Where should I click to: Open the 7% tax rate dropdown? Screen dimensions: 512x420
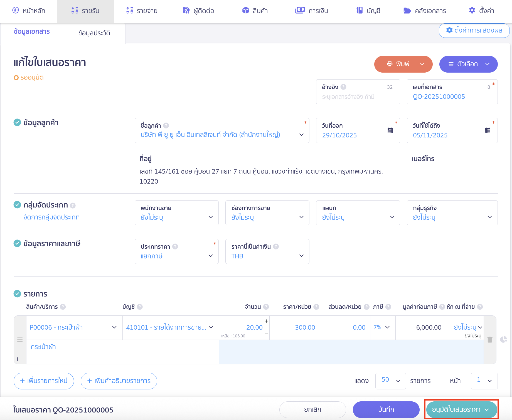point(382,327)
